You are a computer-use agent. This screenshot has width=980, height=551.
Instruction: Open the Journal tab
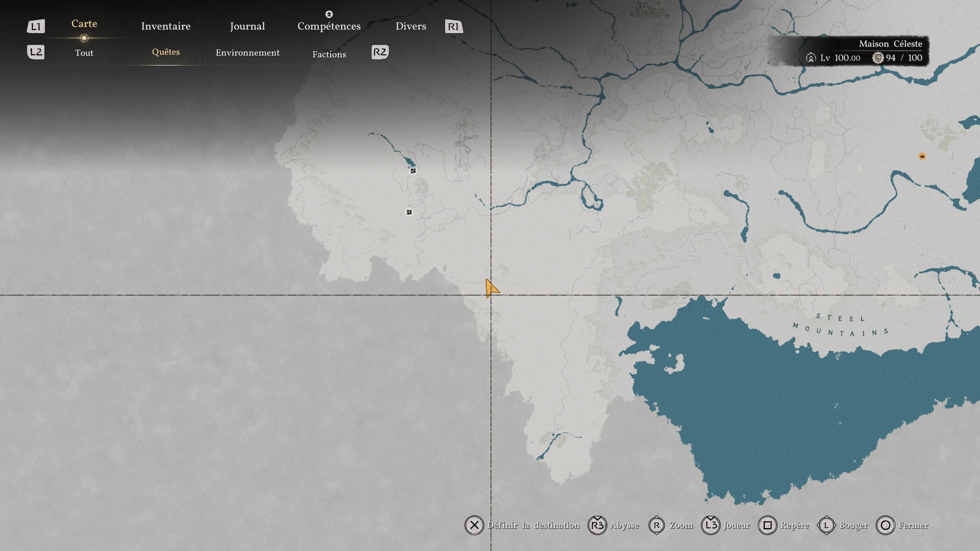click(x=247, y=26)
